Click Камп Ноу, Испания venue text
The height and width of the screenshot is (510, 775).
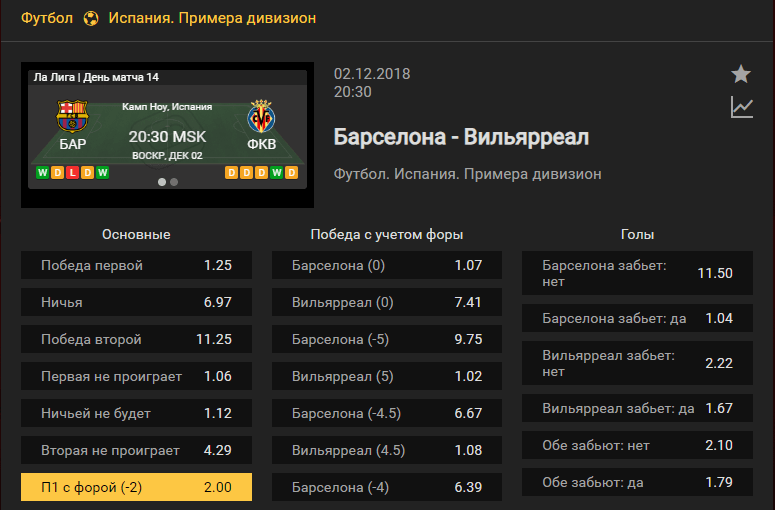[167, 107]
